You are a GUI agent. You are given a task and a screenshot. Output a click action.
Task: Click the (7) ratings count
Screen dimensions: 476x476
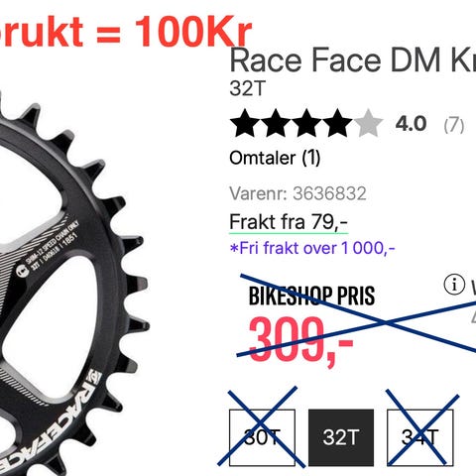(x=454, y=125)
